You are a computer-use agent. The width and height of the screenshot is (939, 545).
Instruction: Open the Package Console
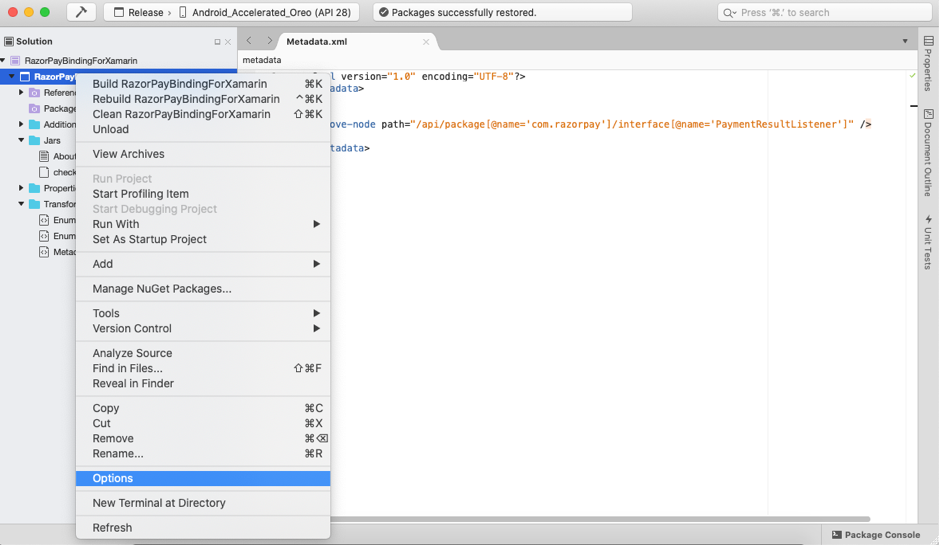pos(876,535)
